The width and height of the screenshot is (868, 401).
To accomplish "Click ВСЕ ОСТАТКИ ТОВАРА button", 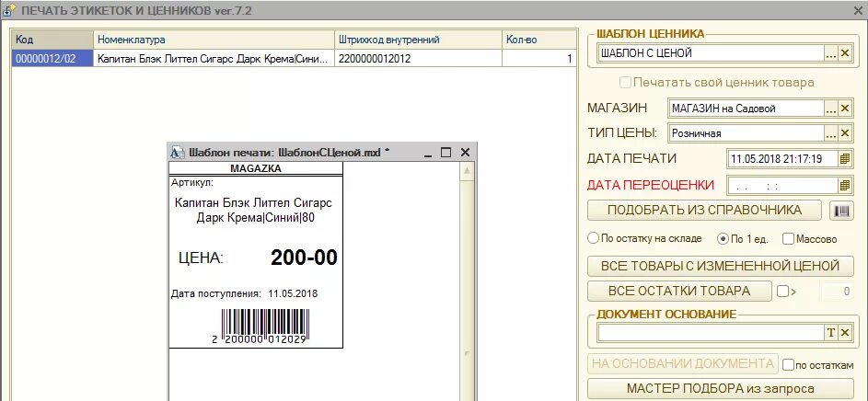I will click(x=679, y=291).
